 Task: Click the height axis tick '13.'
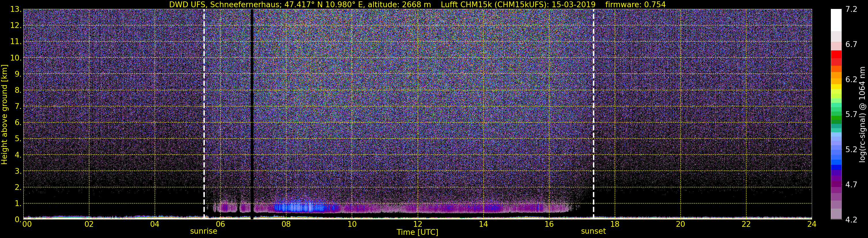[x=16, y=10]
